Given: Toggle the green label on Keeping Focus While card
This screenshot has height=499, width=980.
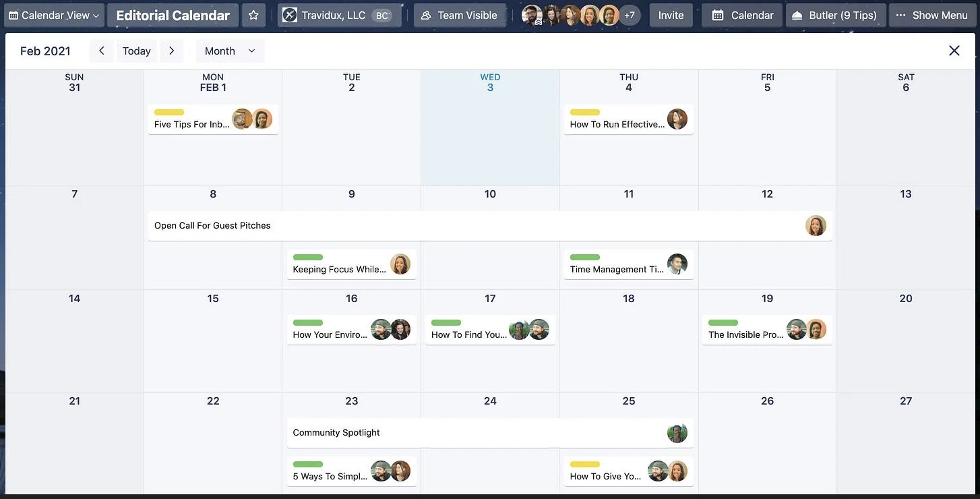Looking at the screenshot, I should coord(307,257).
